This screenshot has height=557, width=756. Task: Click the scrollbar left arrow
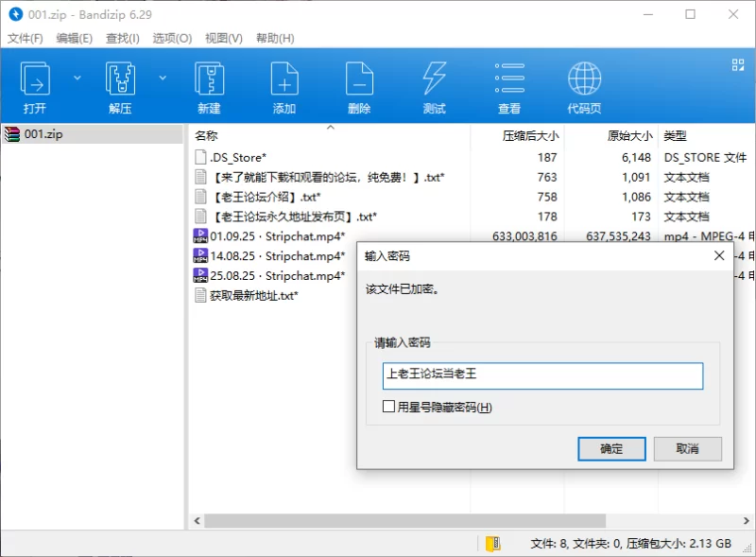197,521
